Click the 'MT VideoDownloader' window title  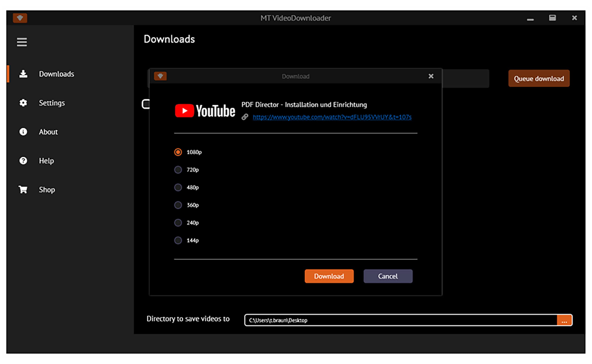tap(296, 18)
